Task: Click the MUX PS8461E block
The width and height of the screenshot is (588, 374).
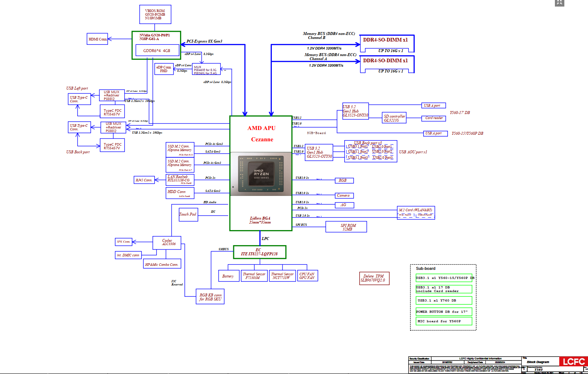Action: (206, 69)
